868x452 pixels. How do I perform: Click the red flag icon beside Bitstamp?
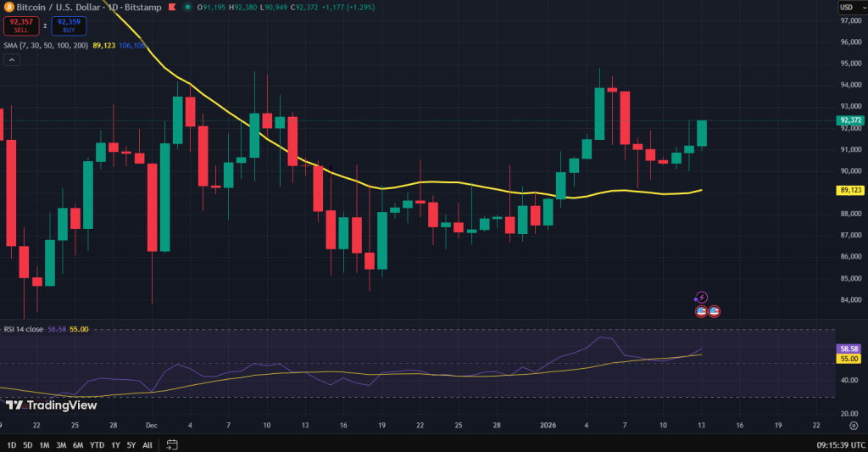(x=172, y=7)
